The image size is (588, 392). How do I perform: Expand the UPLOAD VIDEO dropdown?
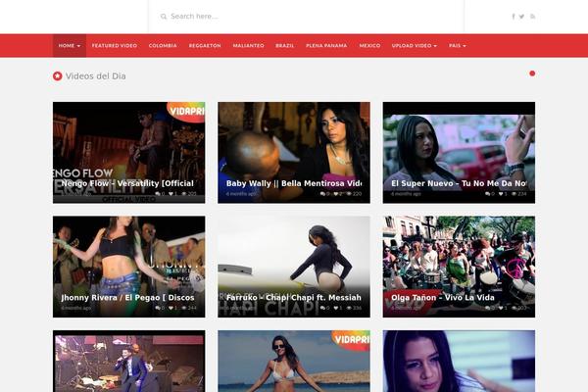[415, 46]
